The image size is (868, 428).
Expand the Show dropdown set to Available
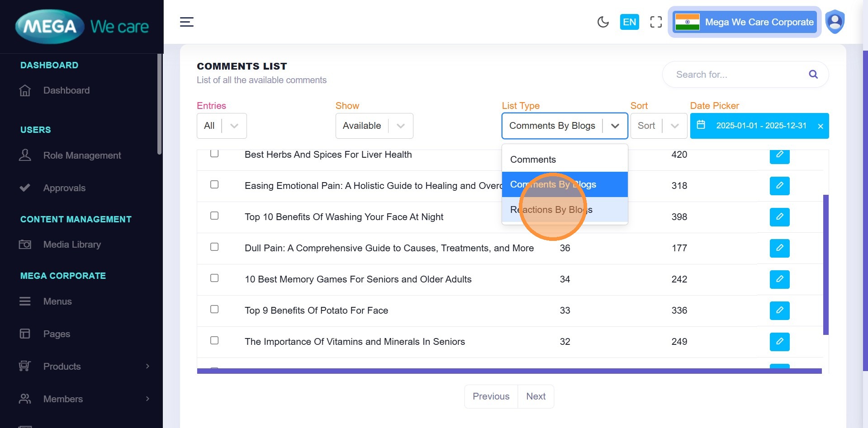374,126
